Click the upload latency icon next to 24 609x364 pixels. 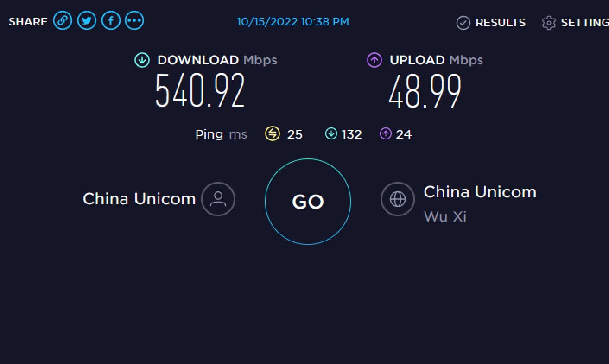385,134
